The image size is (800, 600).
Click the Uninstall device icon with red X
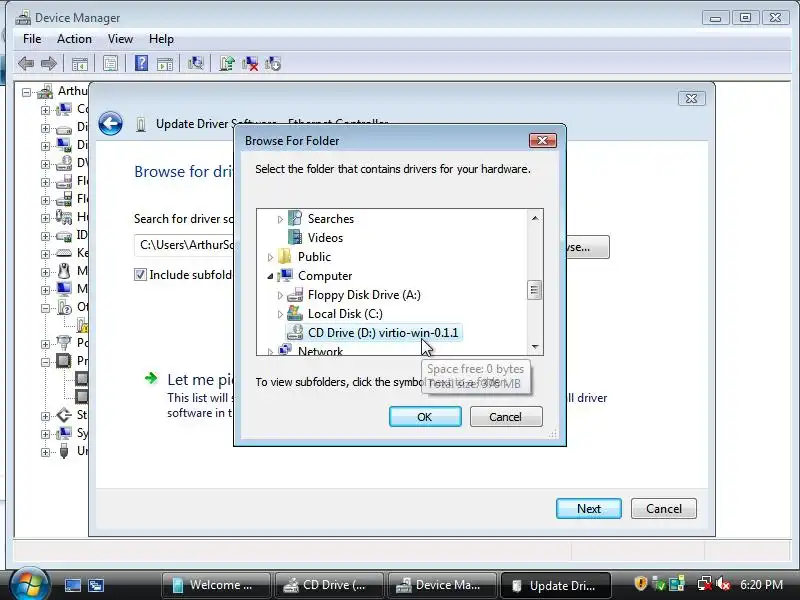[250, 64]
